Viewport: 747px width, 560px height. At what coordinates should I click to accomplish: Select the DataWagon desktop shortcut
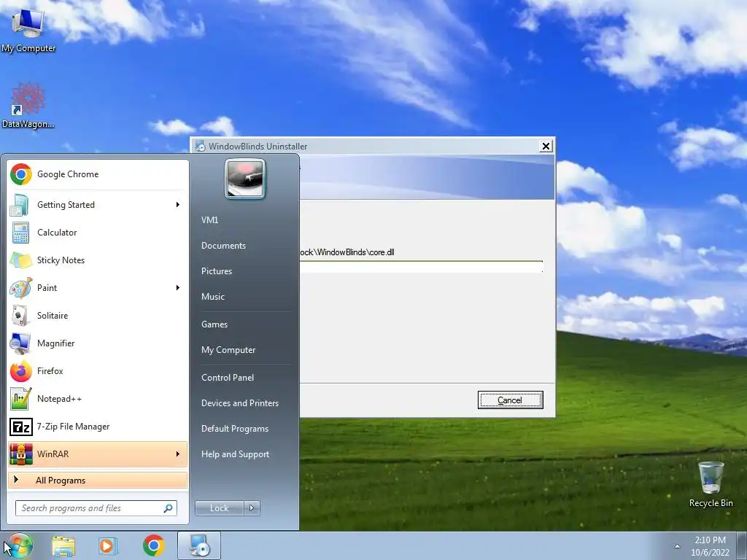pyautogui.click(x=28, y=105)
